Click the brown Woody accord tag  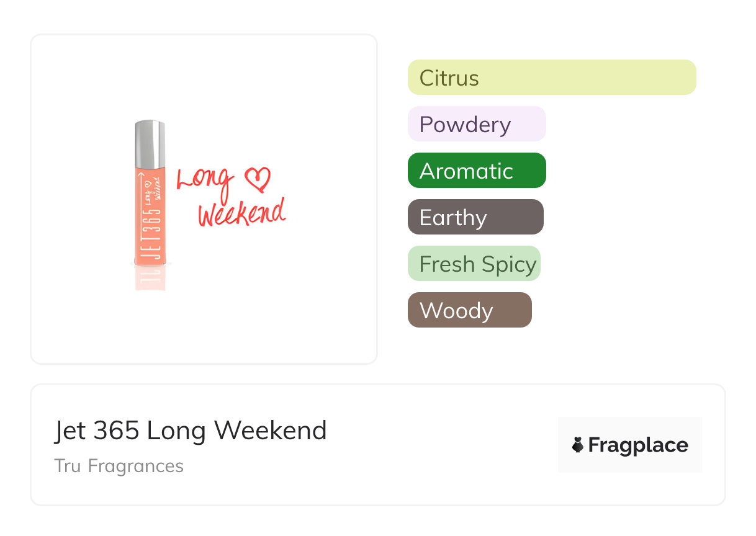point(470,310)
